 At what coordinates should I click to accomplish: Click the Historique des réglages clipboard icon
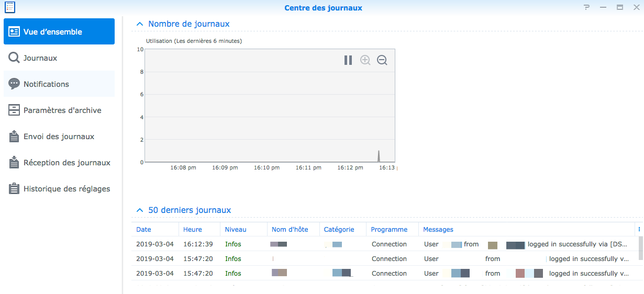(14, 189)
